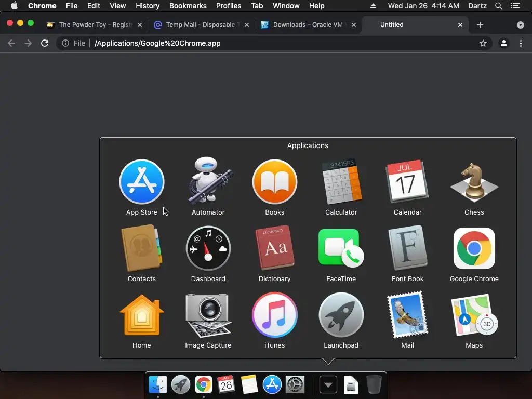Viewport: 532px width, 399px height.
Task: Close the Untitled tab
Action: 460,25
